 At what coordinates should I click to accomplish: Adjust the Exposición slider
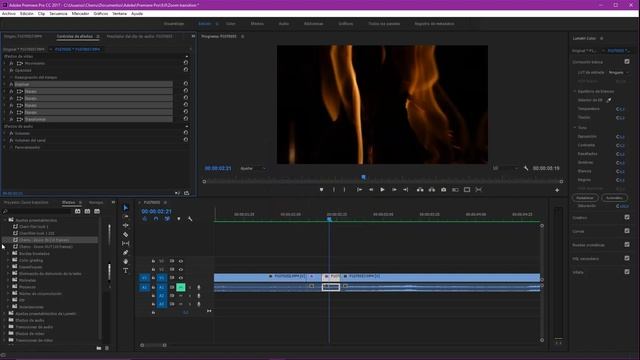[620, 136]
